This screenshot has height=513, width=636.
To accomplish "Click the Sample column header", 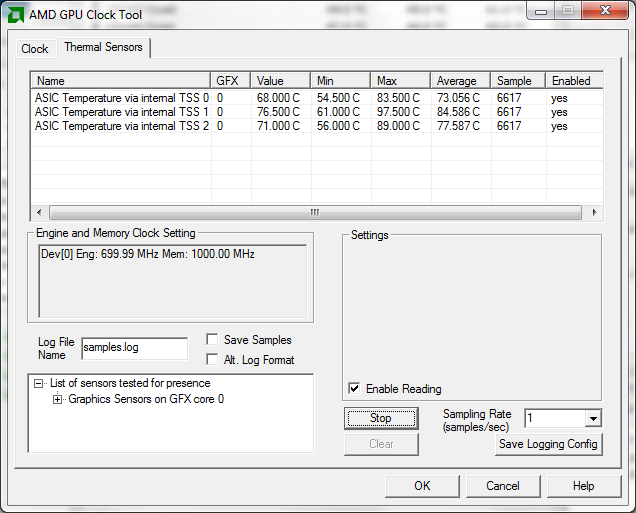I will click(518, 81).
